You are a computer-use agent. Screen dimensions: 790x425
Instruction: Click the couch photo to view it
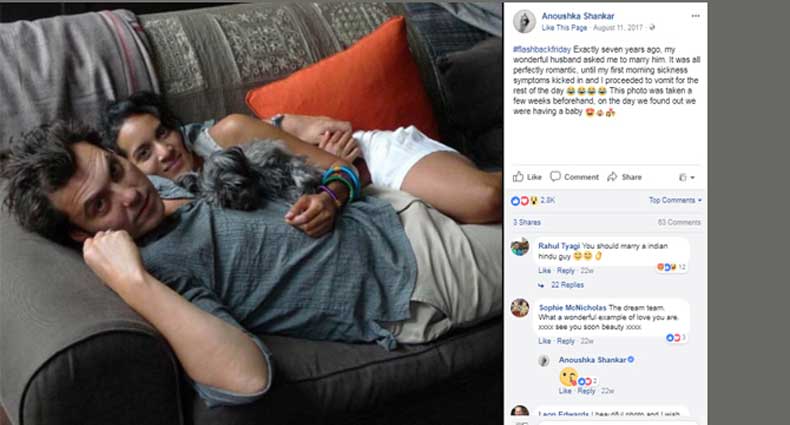(251, 214)
